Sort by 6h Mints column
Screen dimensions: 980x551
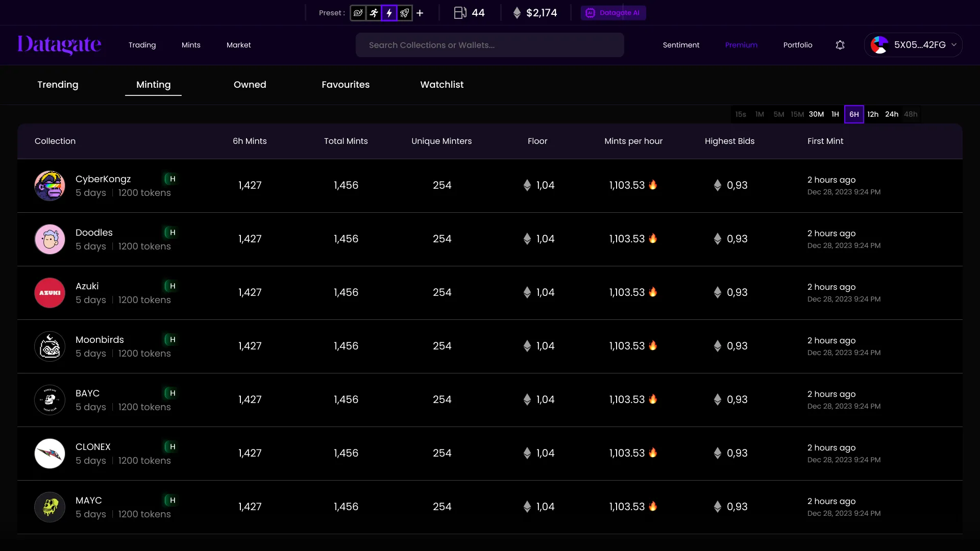click(250, 141)
